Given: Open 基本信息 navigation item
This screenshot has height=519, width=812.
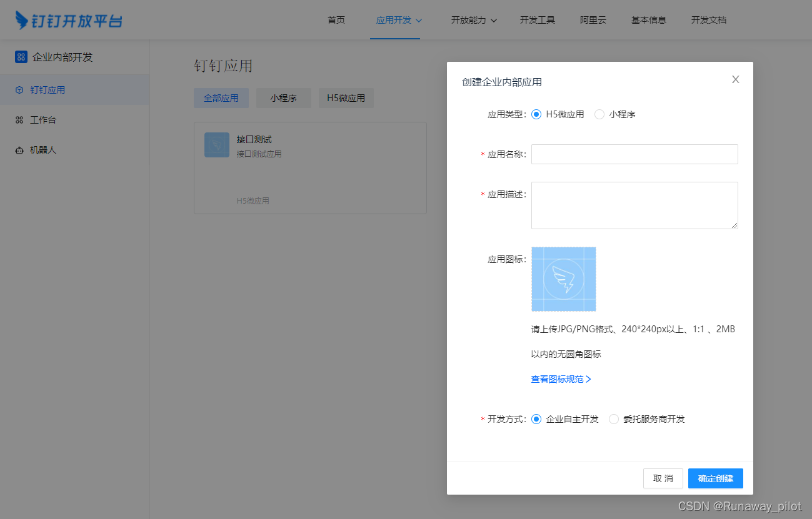Looking at the screenshot, I should click(649, 20).
